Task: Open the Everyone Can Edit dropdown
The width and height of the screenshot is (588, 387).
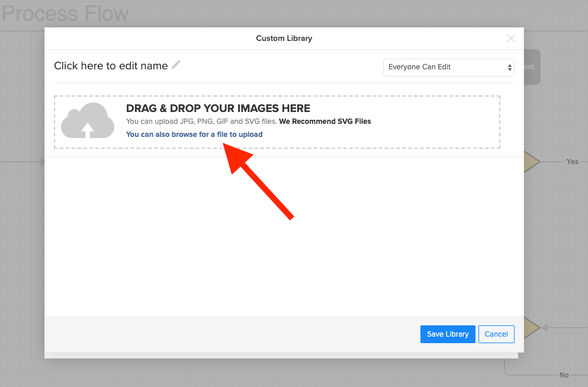Action: pos(448,67)
